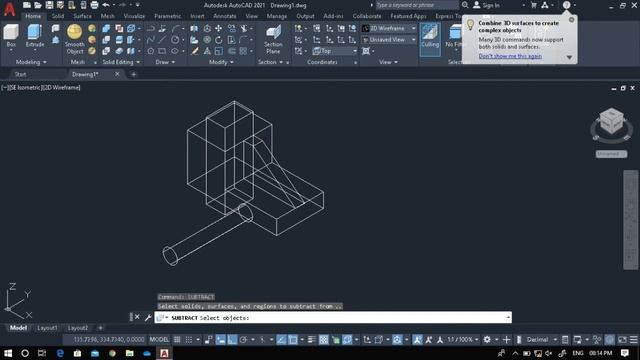Toggle transparency in status bar

[x=324, y=340]
